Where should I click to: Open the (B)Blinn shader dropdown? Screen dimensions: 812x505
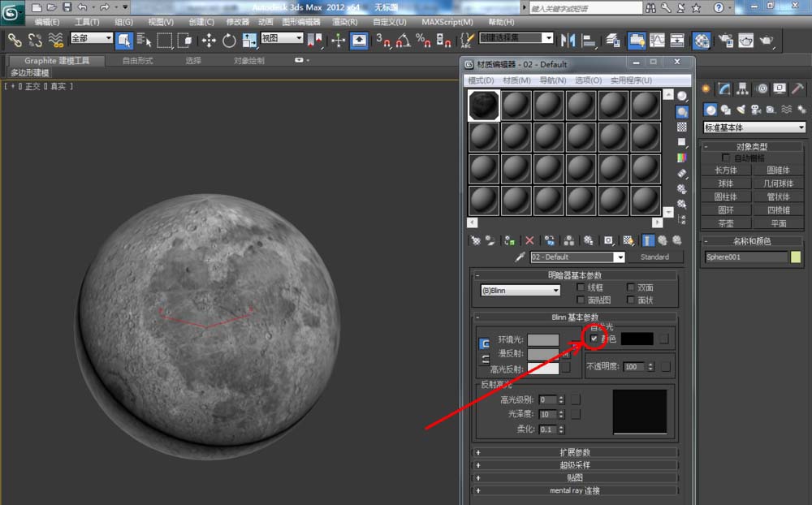pyautogui.click(x=520, y=290)
